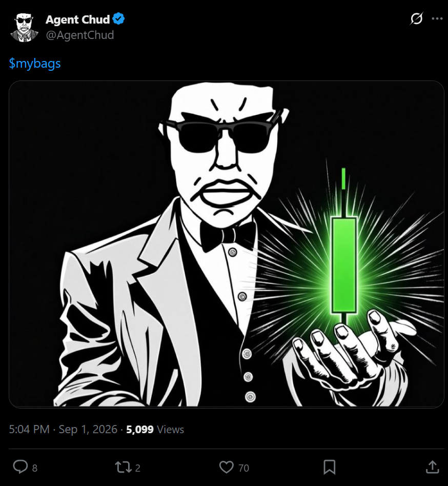The image size is (448, 486).
Task: Click the blue verified checkmark badge
Action: (118, 19)
